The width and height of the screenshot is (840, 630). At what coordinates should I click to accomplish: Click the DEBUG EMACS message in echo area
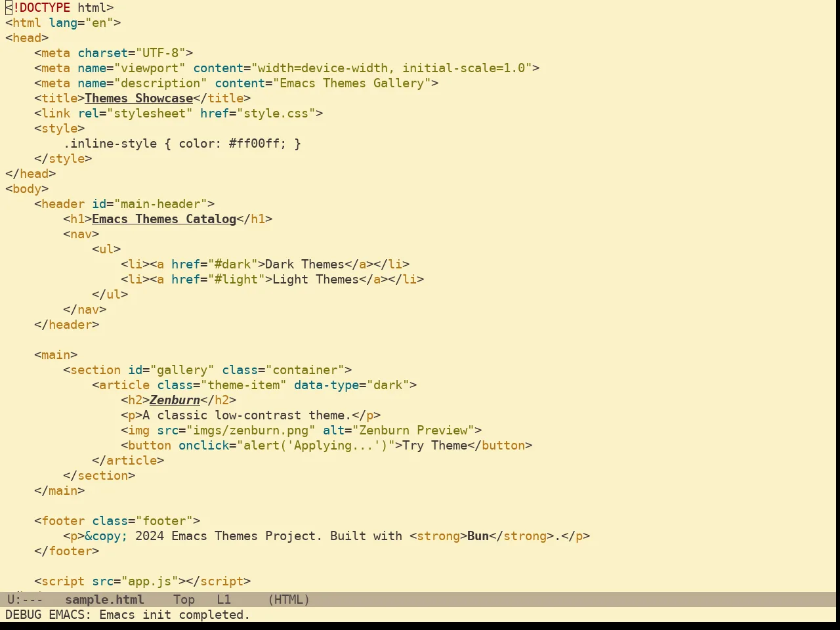[x=127, y=615]
